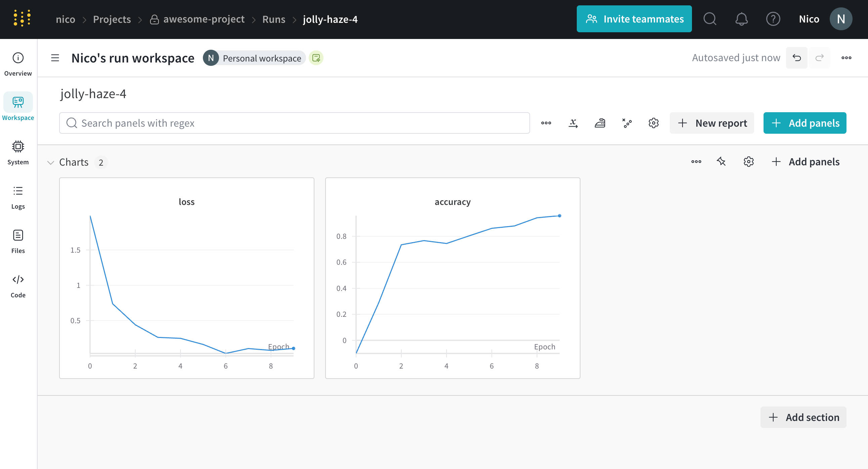Open the notifications bell
This screenshot has height=469, width=868.
coord(741,19)
